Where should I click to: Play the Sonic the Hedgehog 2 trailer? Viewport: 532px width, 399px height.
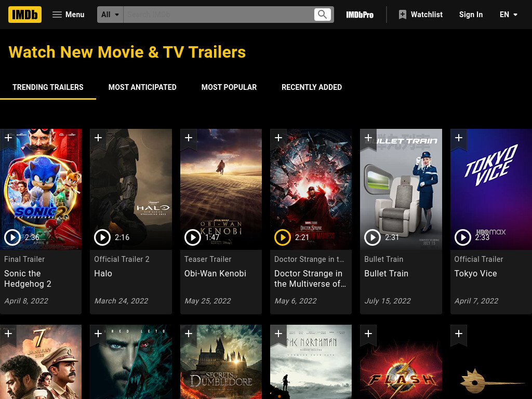[x=12, y=237]
